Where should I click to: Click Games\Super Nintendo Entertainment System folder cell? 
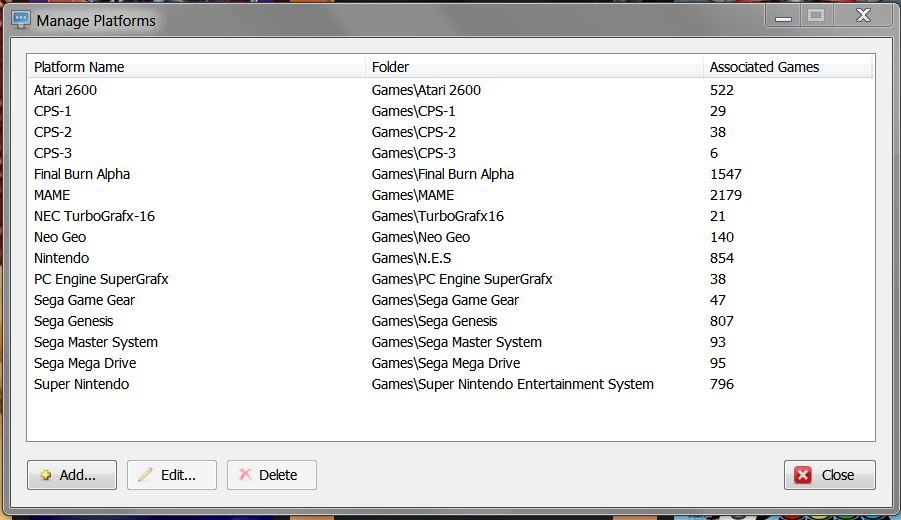(x=513, y=384)
